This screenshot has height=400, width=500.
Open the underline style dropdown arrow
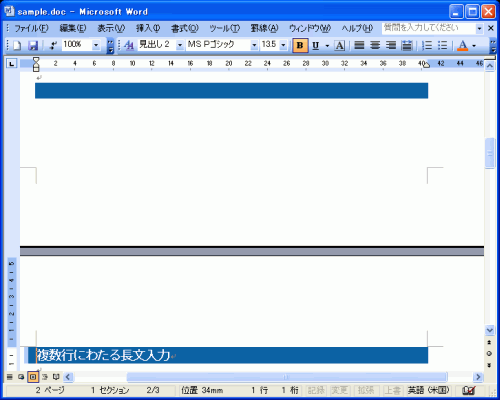click(x=327, y=46)
